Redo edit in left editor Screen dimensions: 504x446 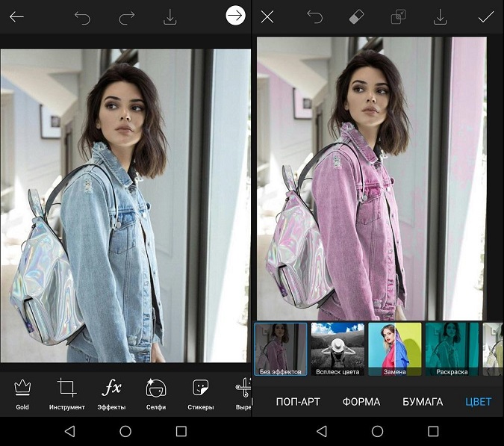coord(127,17)
